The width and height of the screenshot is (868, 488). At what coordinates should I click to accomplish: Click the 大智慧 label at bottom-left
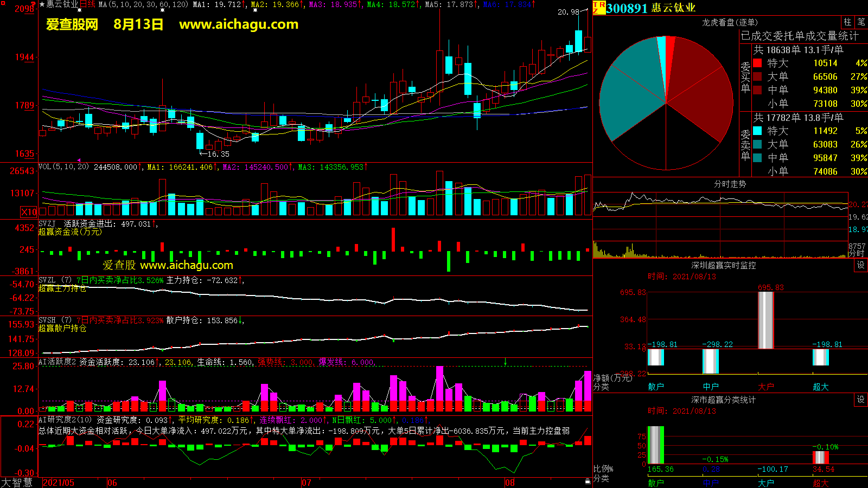tap(17, 483)
